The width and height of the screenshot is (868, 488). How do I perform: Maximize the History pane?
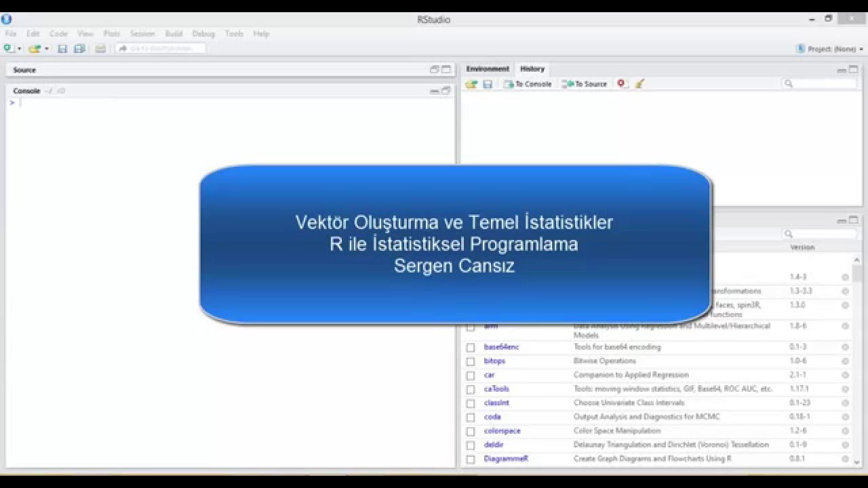pos(854,69)
